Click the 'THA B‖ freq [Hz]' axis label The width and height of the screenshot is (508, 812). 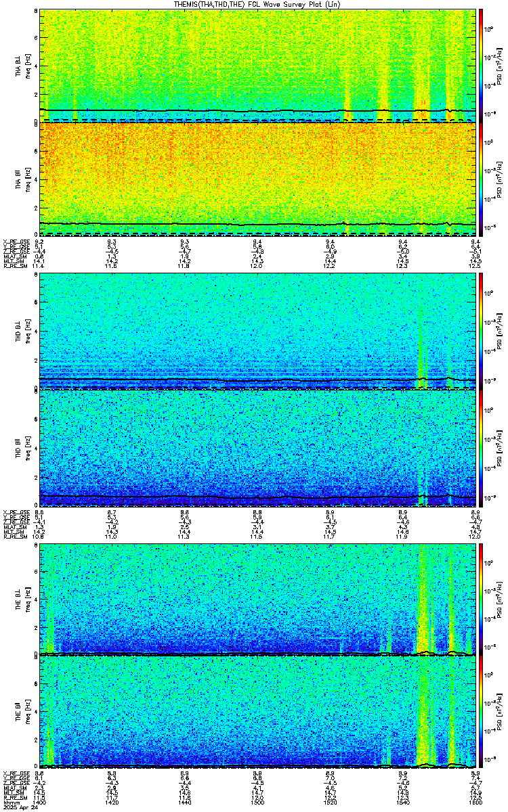coord(23,180)
